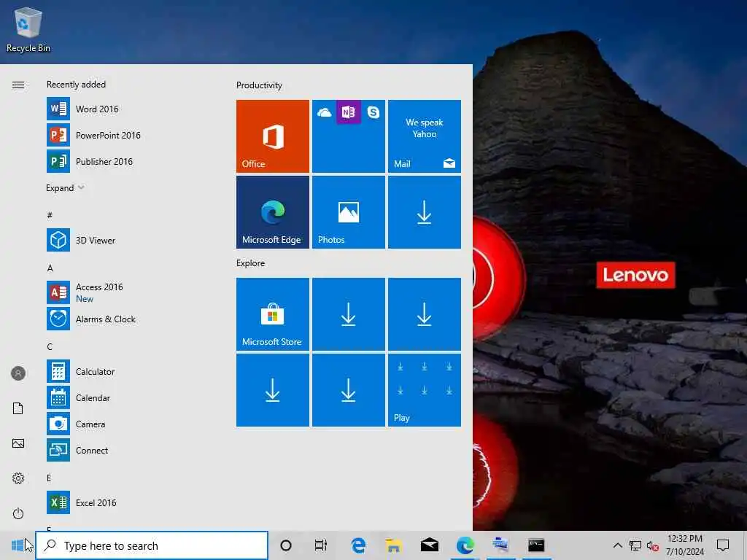Viewport: 747px width, 560px height.
Task: Open Task View on the taskbar
Action: coord(321,545)
